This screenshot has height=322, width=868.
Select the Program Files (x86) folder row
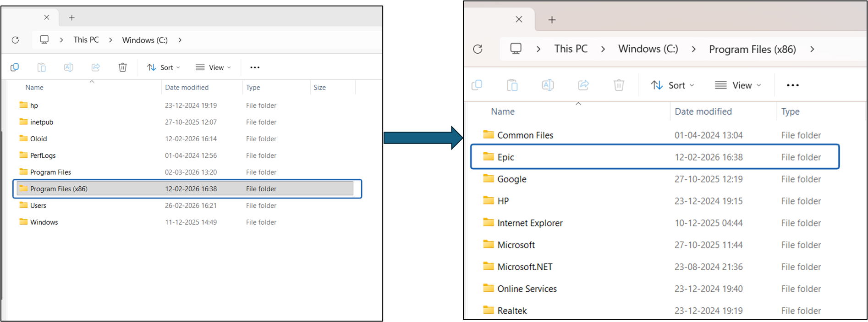pyautogui.click(x=185, y=189)
